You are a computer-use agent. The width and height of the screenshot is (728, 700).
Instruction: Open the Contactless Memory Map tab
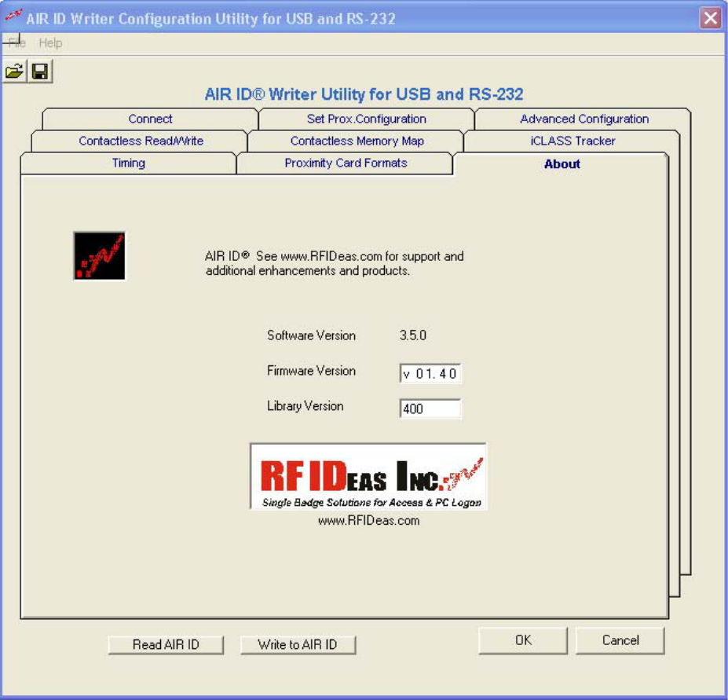[x=357, y=141]
